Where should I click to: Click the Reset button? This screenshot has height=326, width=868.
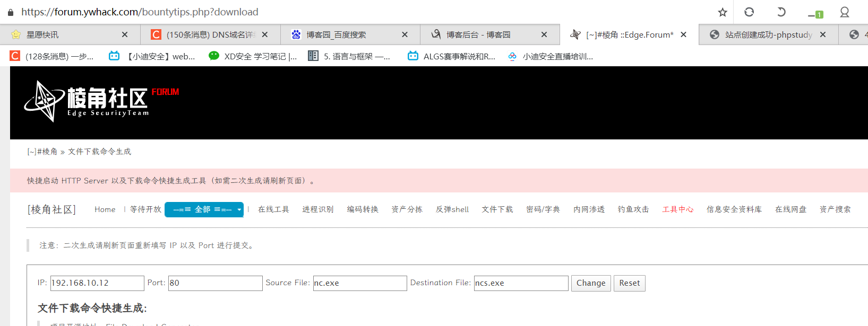coord(630,283)
